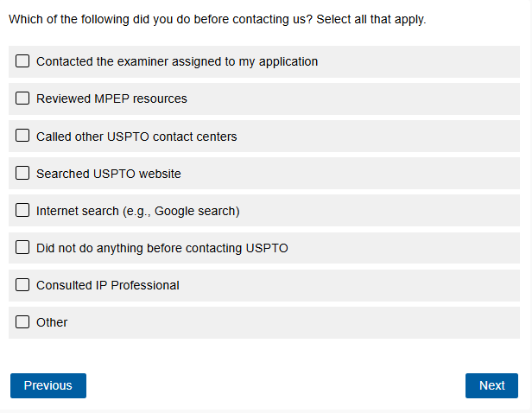Click the 'Searched USPTO website' label text
The image size is (532, 413).
point(109,174)
